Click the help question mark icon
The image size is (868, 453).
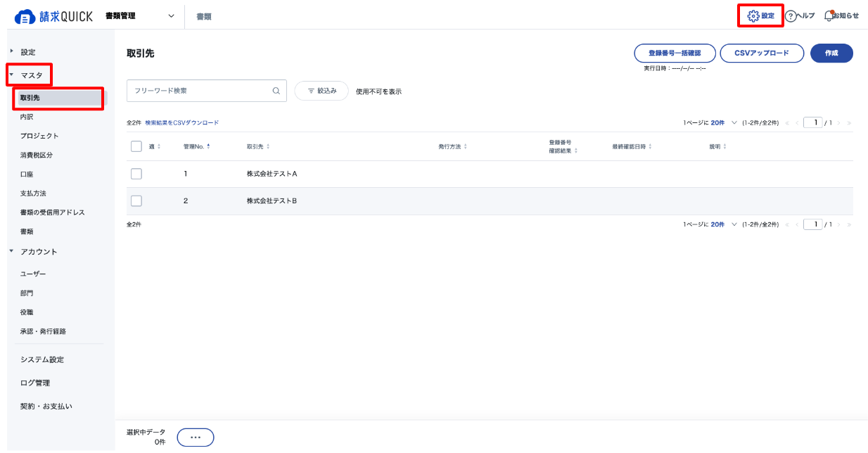click(791, 14)
